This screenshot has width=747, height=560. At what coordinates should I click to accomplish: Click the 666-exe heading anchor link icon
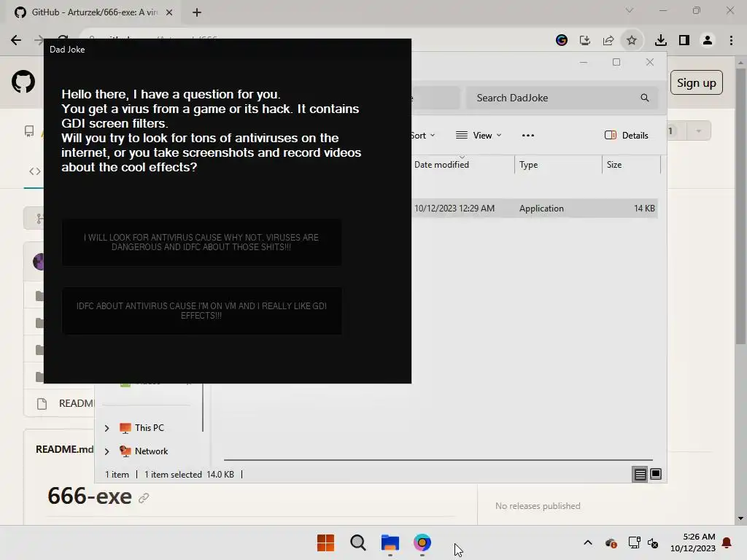pyautogui.click(x=144, y=498)
